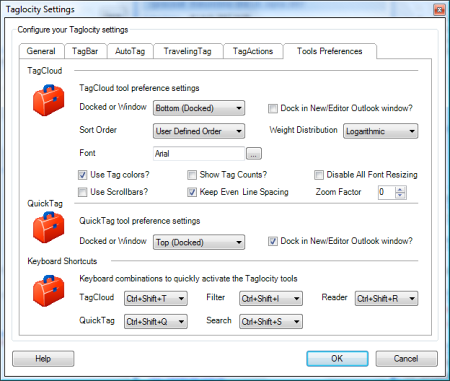Image resolution: width=450 pixels, height=381 pixels.
Task: Change the TagCloud keyboard shortcut dropdown
Action: (x=156, y=298)
